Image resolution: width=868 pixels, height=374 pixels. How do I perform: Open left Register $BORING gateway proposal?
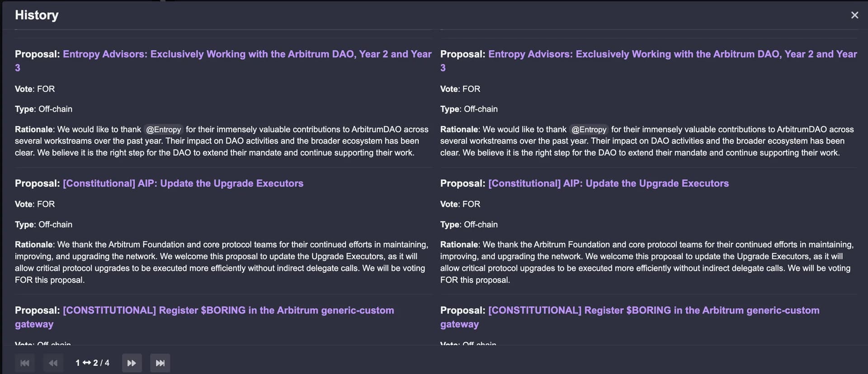228,311
